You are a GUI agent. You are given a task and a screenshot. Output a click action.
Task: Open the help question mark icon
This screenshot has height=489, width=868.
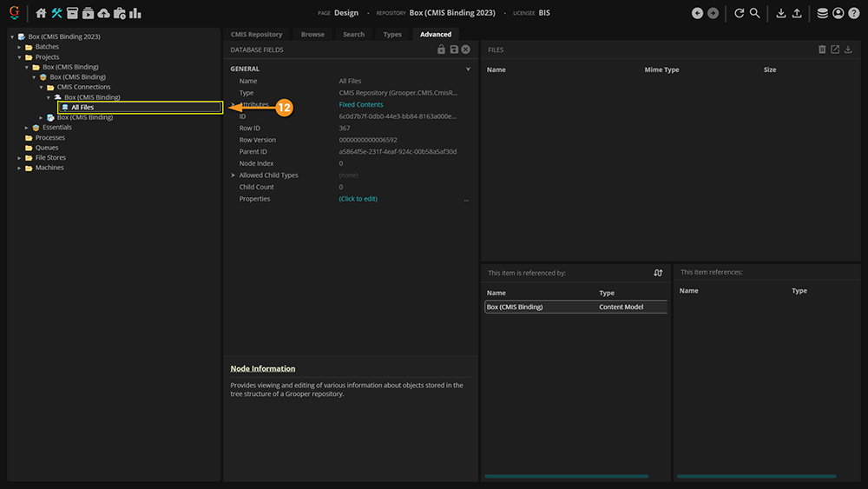point(853,13)
